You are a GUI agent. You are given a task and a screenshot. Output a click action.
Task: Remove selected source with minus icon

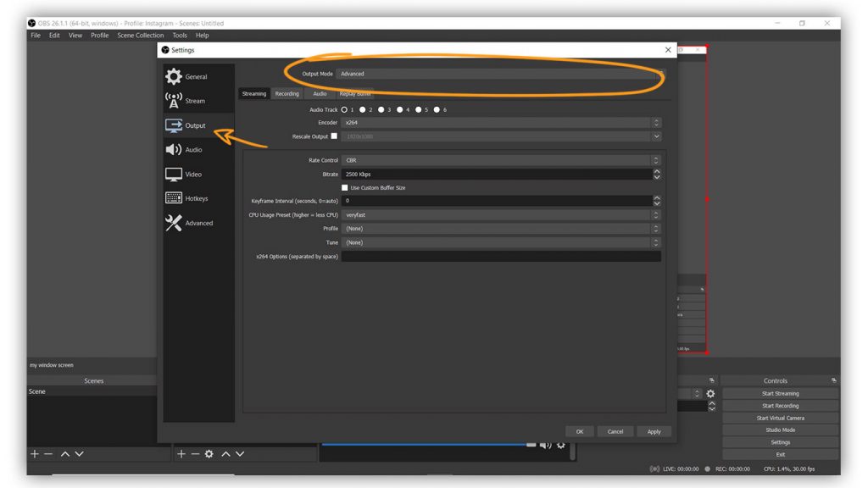195,454
